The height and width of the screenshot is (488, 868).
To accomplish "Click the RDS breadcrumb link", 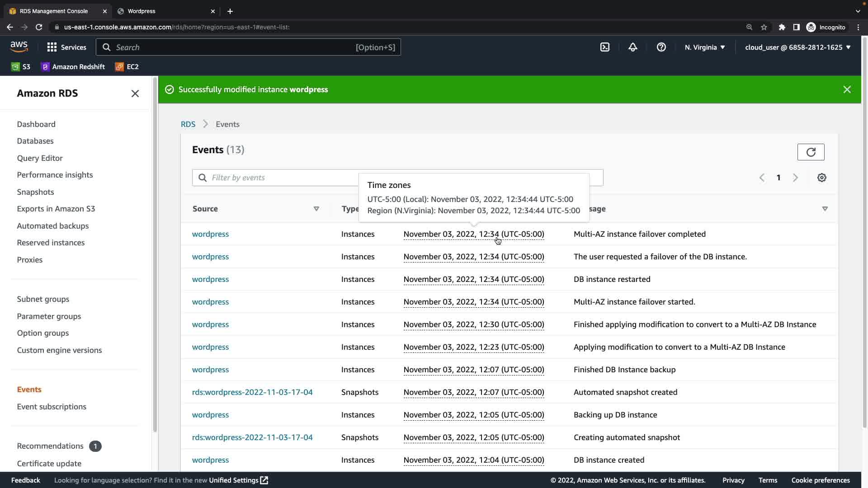I will [x=188, y=124].
